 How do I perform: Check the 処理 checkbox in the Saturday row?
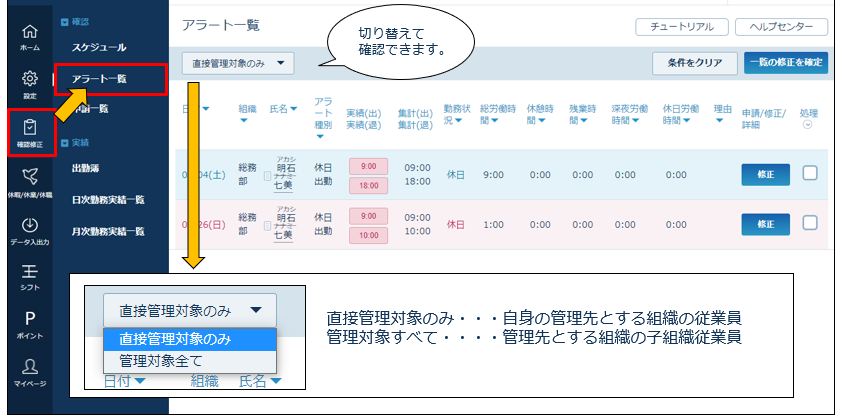[810, 173]
